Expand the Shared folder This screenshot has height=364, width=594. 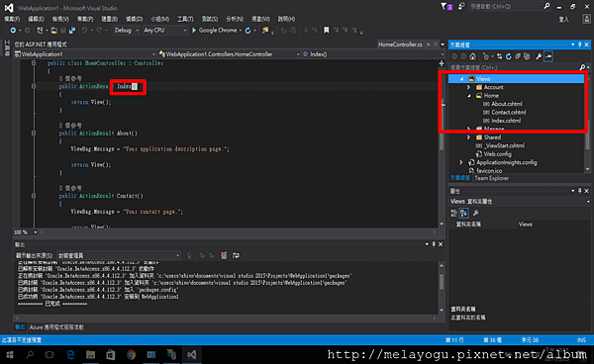pyautogui.click(x=468, y=137)
